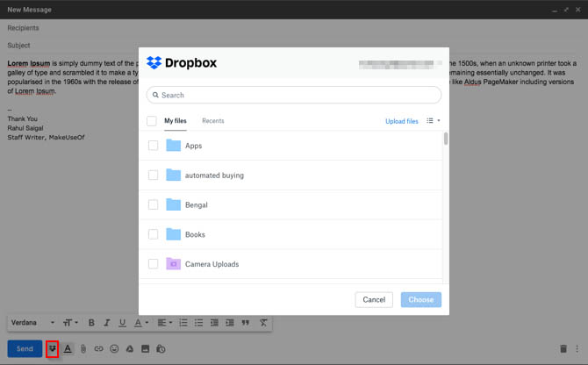
Task: Open the Apps folder
Action: 193,146
